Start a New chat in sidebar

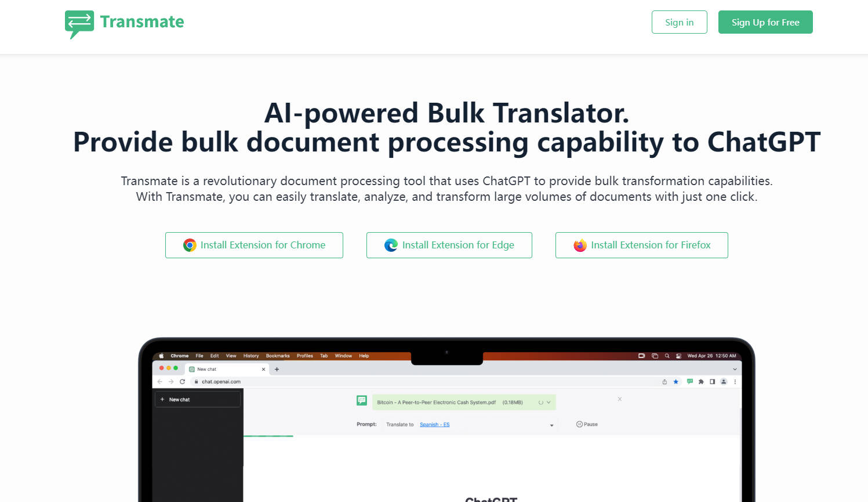point(197,399)
